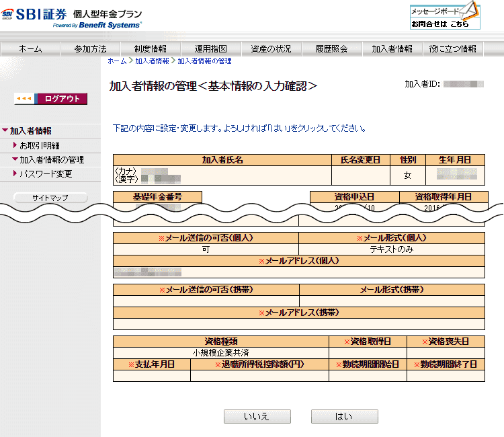Click the 資格喪失日 header
The width and height of the screenshot is (504, 437).
click(446, 342)
